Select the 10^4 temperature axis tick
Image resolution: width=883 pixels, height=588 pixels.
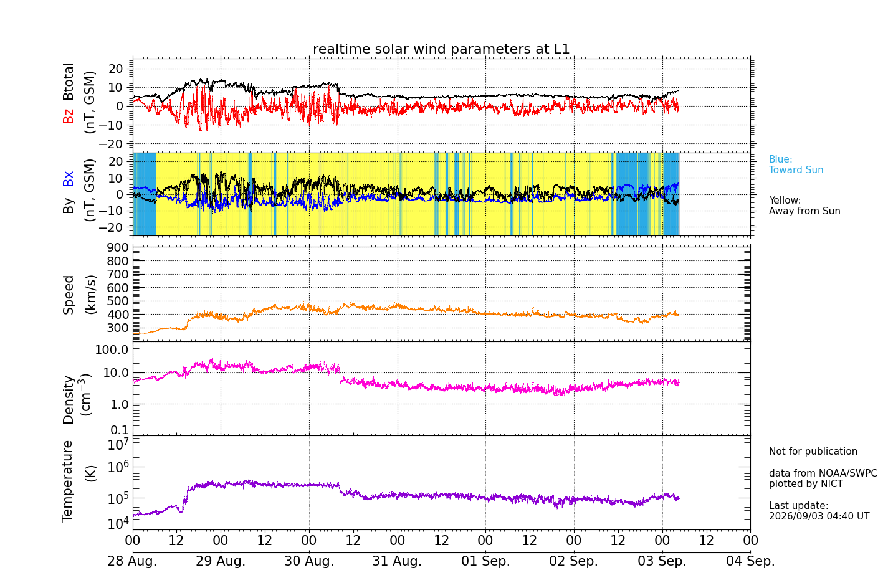tap(118, 523)
